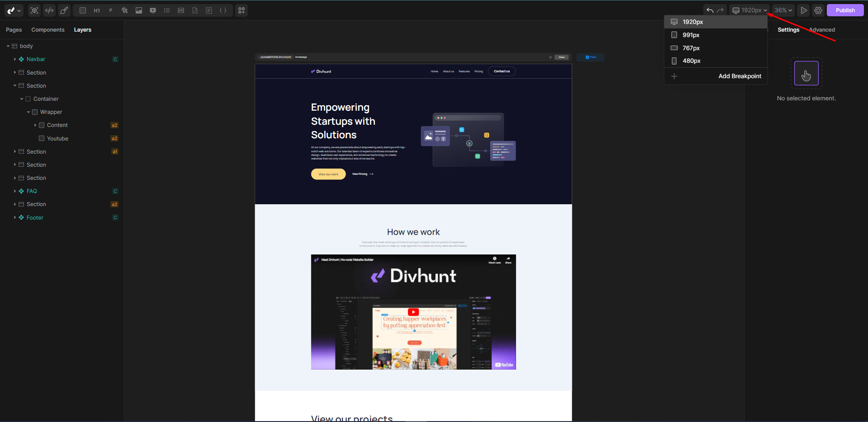The width and height of the screenshot is (868, 422).
Task: Switch to the Layers tab
Action: click(83, 30)
